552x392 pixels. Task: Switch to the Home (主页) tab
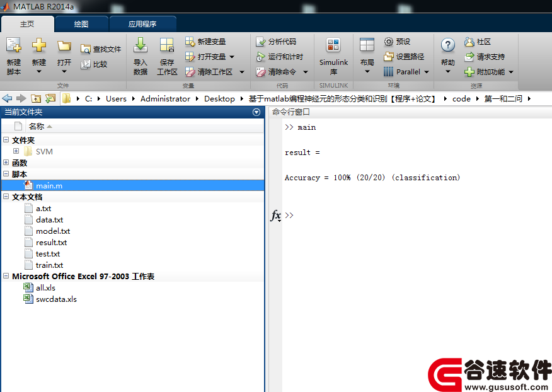pos(27,24)
